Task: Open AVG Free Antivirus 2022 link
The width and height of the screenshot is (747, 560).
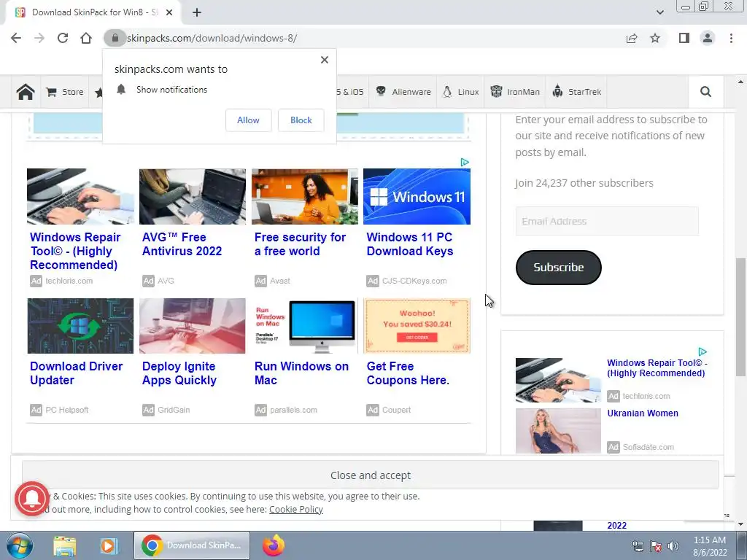Action: point(182,244)
